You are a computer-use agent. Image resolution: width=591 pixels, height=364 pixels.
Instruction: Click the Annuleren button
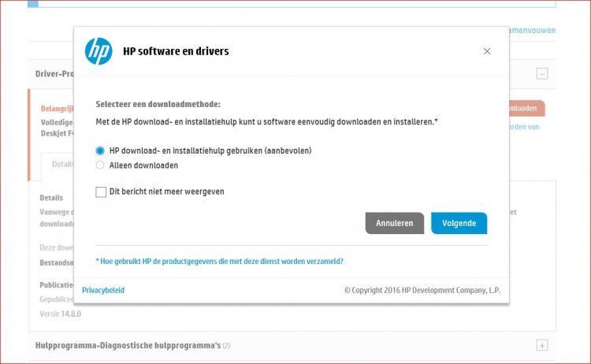[x=395, y=223]
